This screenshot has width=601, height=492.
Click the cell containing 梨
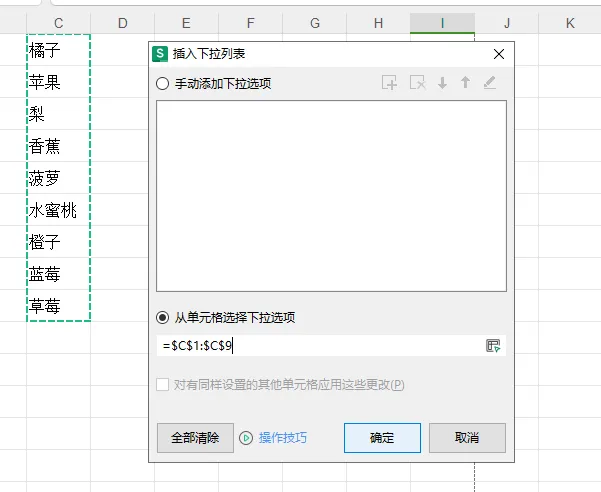tap(58, 114)
